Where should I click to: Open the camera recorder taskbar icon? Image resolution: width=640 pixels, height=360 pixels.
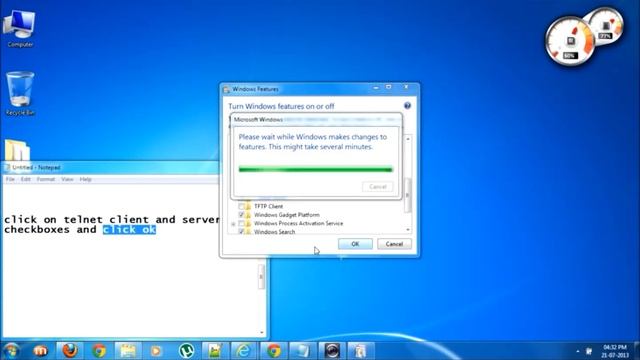[332, 351]
